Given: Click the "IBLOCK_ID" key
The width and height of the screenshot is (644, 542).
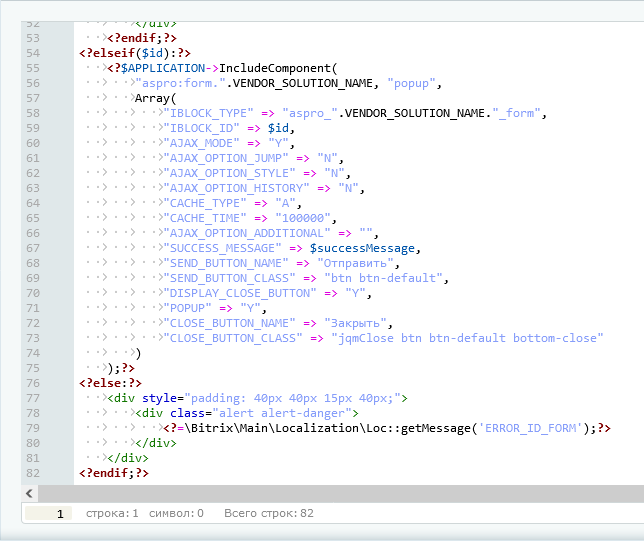Looking at the screenshot, I should click(x=201, y=128).
